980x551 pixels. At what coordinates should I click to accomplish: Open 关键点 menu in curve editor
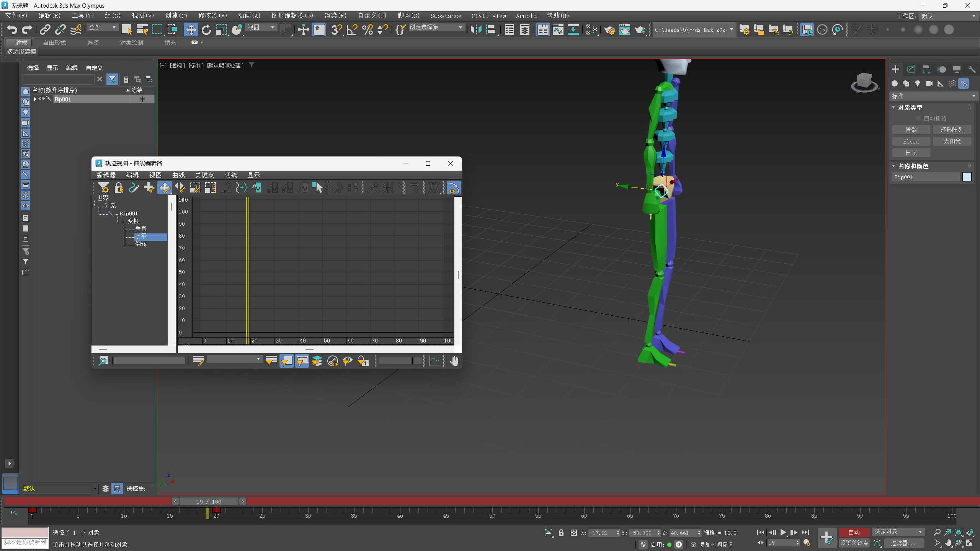(204, 175)
